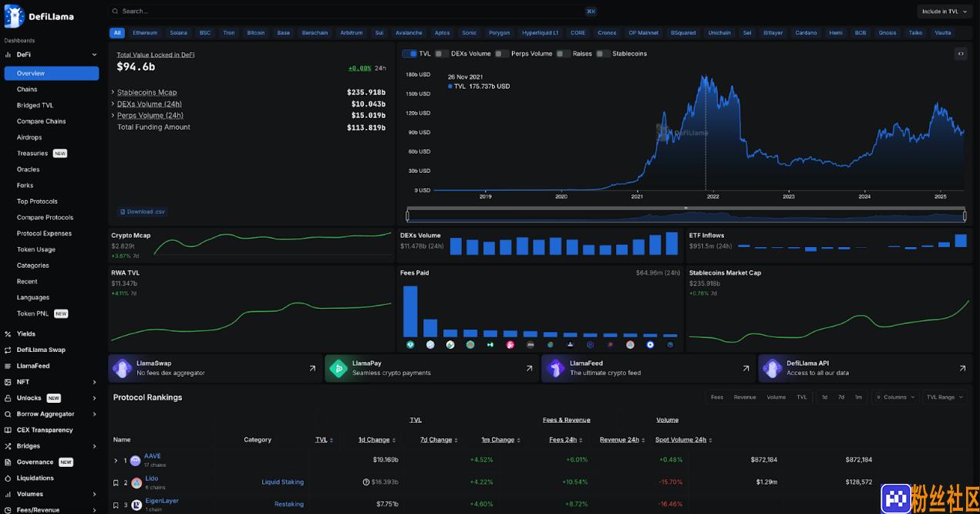980x514 pixels.
Task: Click the Governance document icon
Action: (8, 462)
